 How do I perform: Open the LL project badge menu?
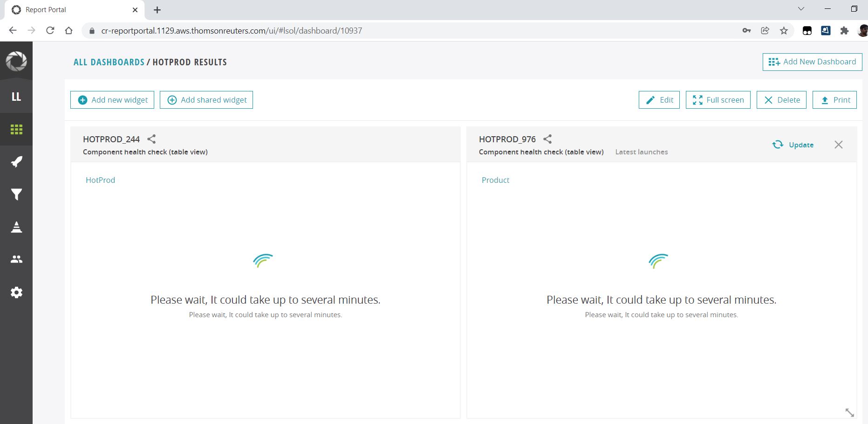16,96
